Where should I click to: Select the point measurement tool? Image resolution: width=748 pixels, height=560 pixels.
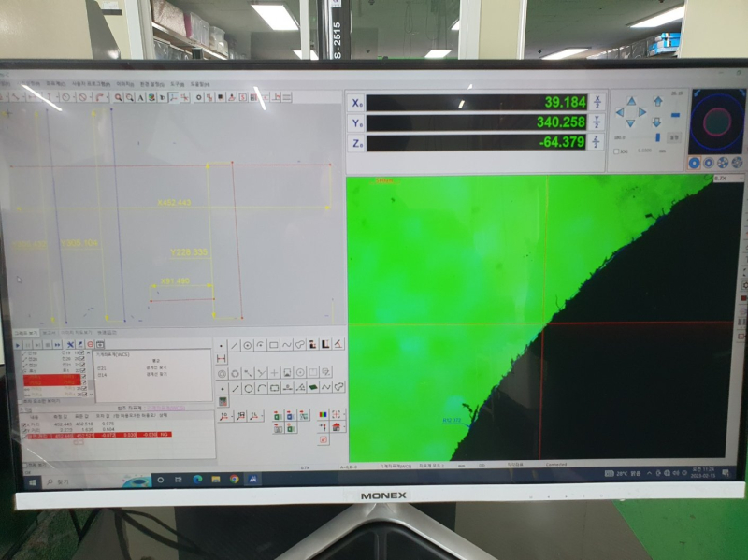(x=221, y=345)
